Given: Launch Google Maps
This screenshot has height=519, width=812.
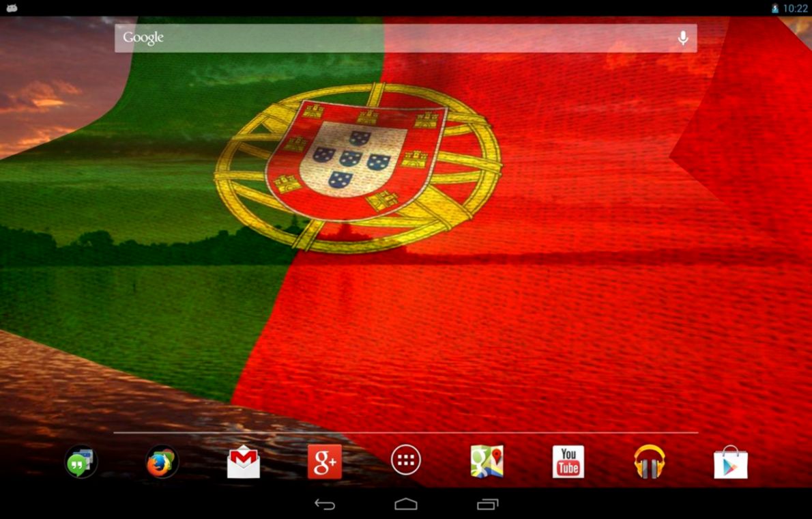Looking at the screenshot, I should pos(487,461).
